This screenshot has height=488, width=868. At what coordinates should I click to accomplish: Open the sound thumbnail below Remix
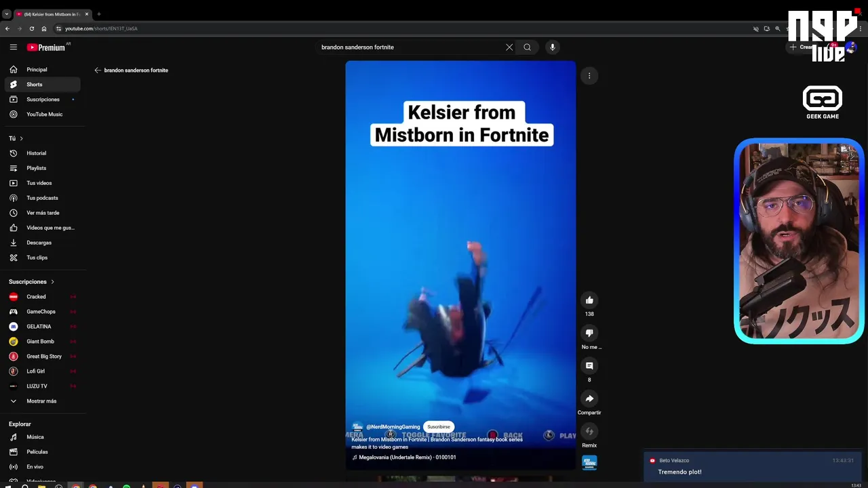point(589,462)
